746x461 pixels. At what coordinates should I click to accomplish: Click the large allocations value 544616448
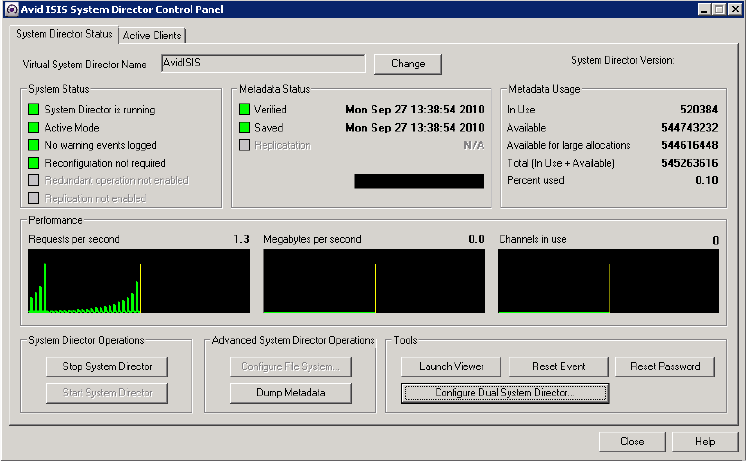(x=689, y=145)
